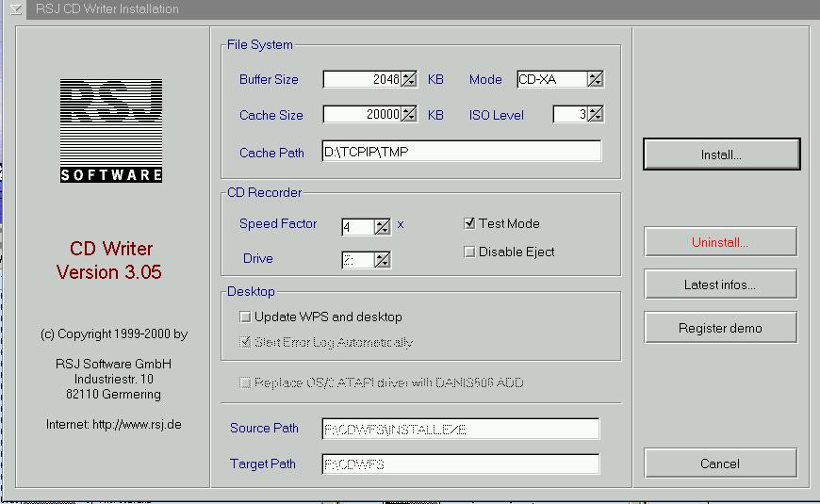Click the Industriestr. 10 address line
Viewport: 820px width, 504px height.
[113, 379]
